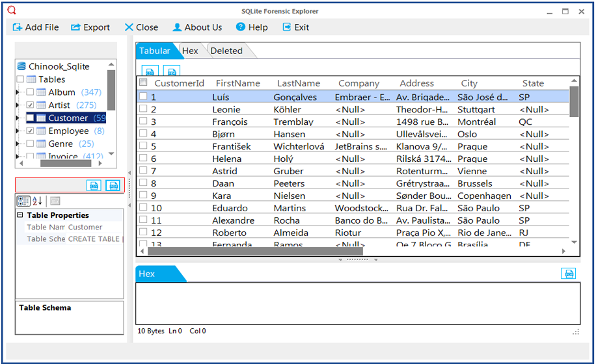The image size is (596, 364).
Task: Tick checkbox for row 12 Roberto
Action: point(143,232)
